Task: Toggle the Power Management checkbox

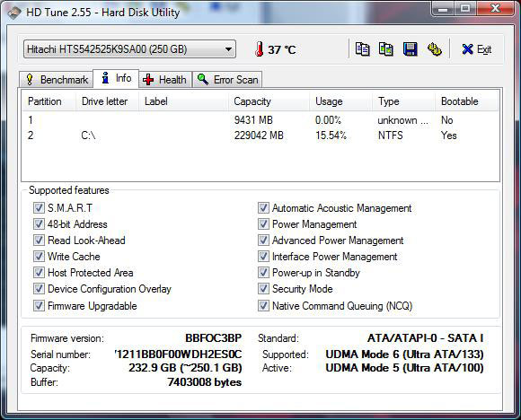Action: tap(263, 223)
